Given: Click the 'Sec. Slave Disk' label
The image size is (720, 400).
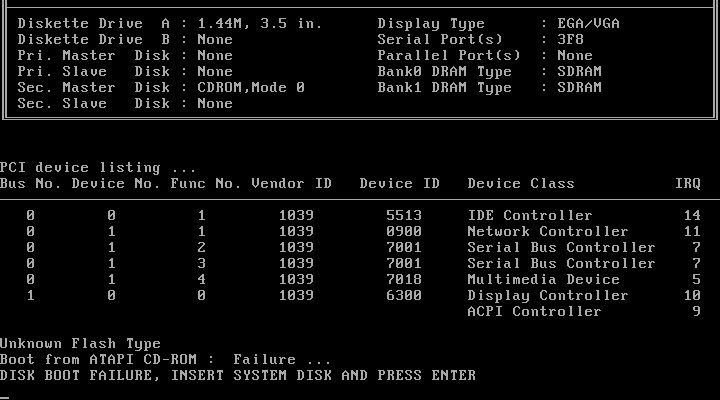Looking at the screenshot, I should [x=94, y=104].
